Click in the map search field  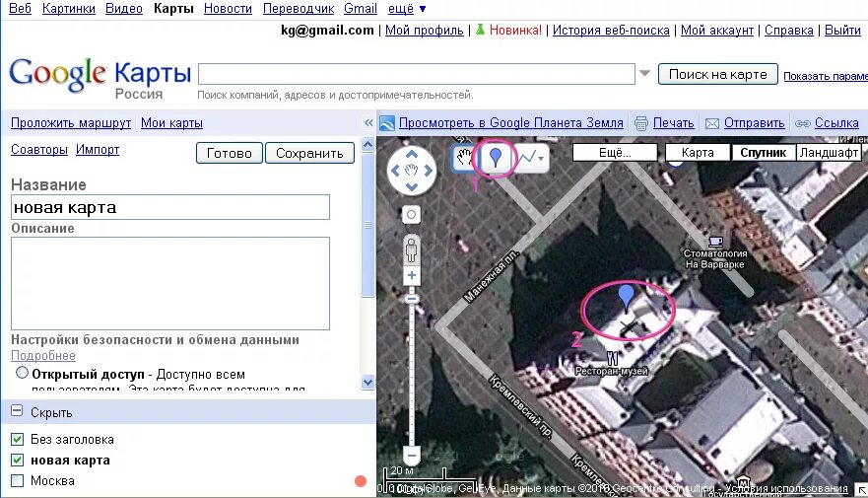pos(417,74)
